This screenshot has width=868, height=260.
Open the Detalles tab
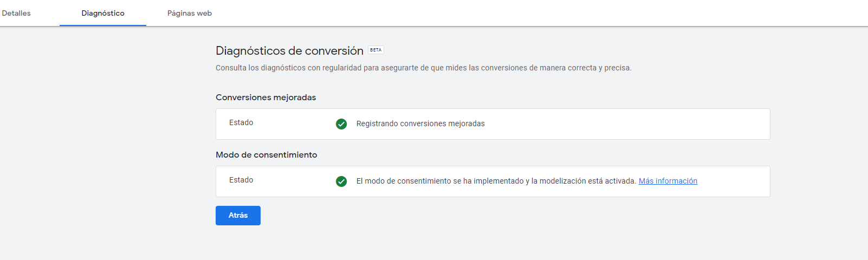click(x=16, y=13)
